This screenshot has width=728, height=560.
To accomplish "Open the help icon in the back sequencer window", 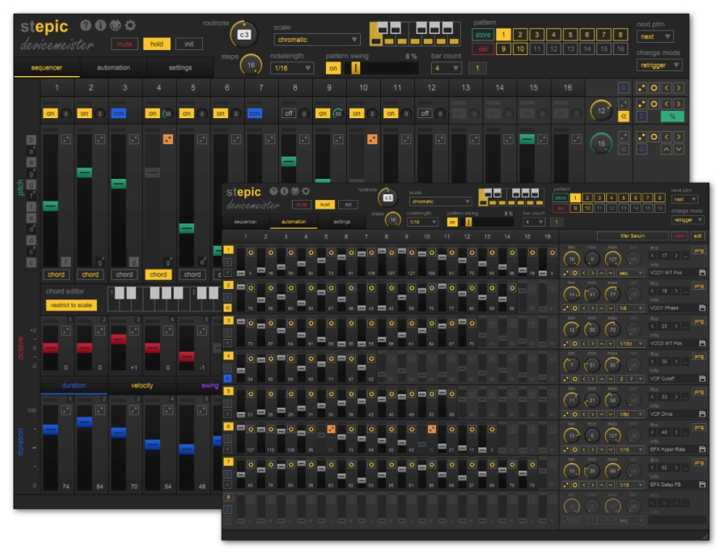I will click(86, 25).
